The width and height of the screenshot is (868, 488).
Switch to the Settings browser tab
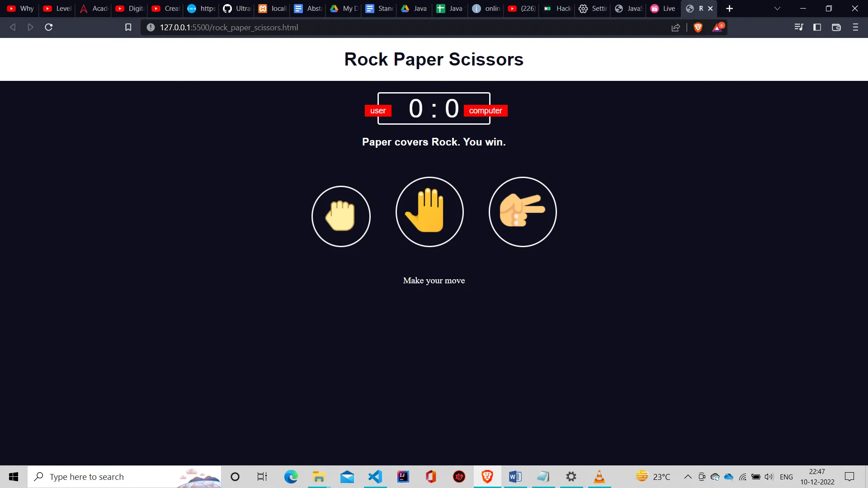point(592,8)
